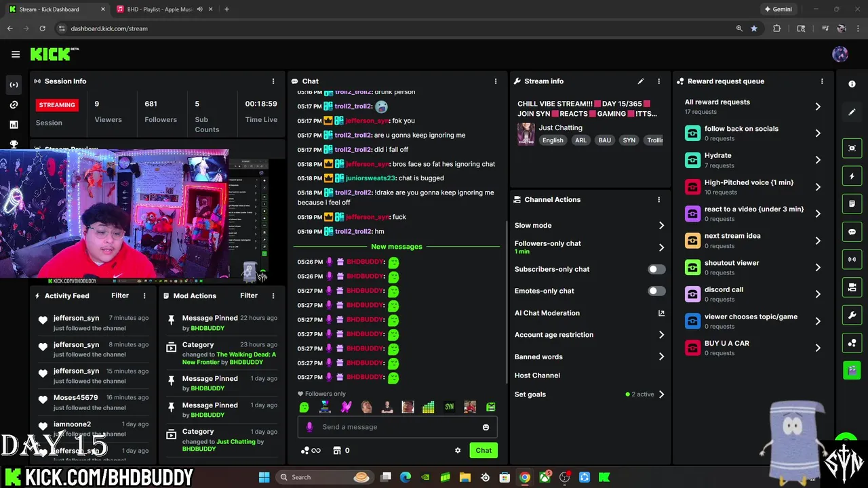This screenshot has width=868, height=488.
Task: Open The Walking Dead: A New Frontier link
Action: tap(229, 359)
